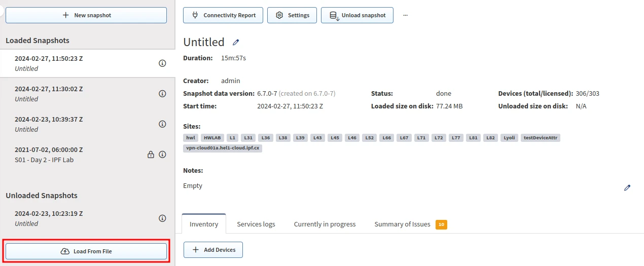This screenshot has height=266, width=644.
Task: Click info icon for S01 - Day 2 snapshot
Action: click(x=162, y=155)
